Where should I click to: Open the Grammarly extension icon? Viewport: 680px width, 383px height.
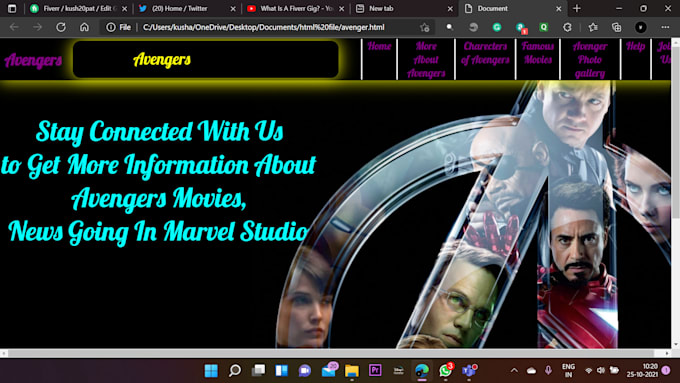(x=497, y=27)
